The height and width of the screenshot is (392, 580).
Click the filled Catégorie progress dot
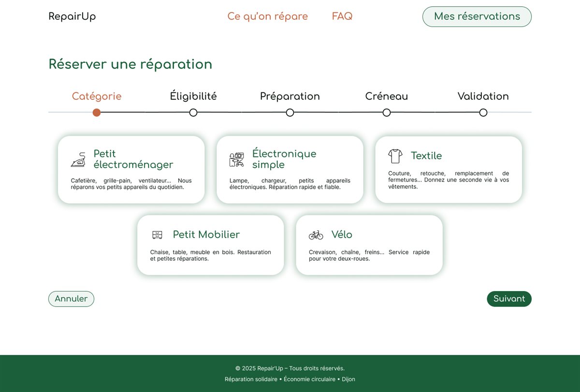(97, 112)
